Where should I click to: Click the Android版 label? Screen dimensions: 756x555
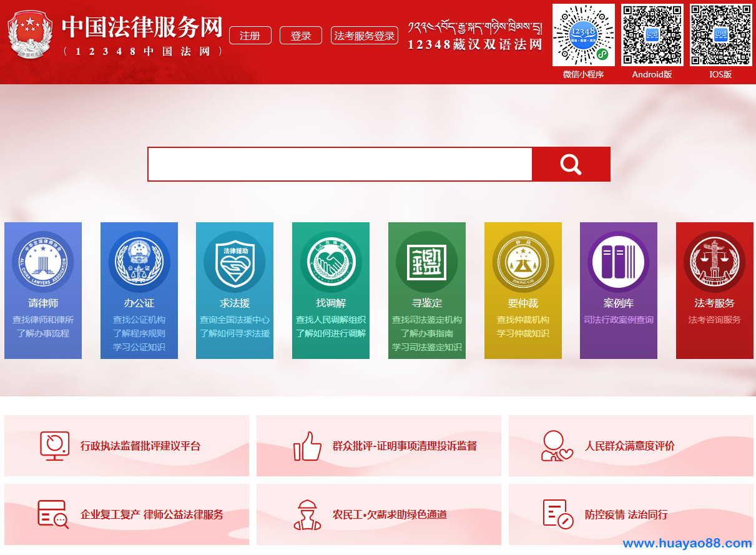pyautogui.click(x=652, y=74)
